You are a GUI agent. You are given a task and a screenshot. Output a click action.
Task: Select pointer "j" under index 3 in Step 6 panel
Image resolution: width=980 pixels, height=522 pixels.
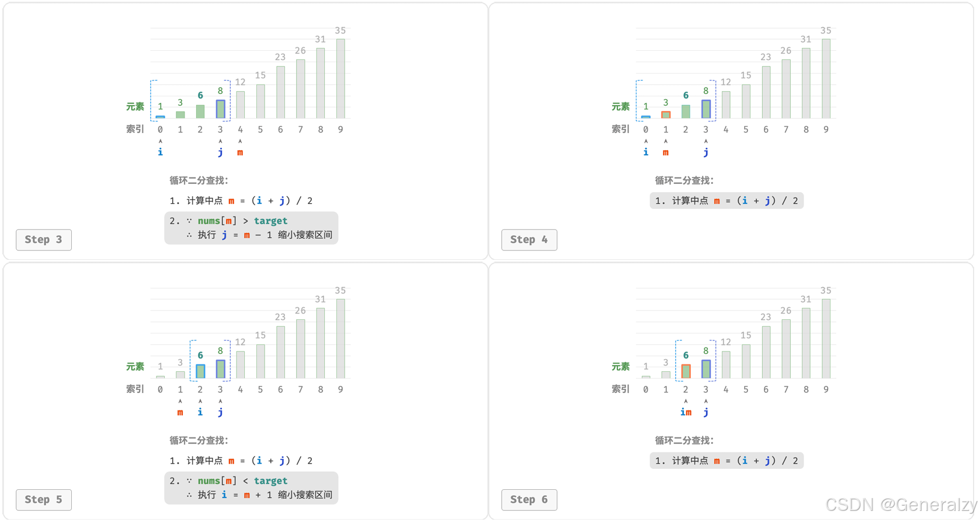(706, 412)
